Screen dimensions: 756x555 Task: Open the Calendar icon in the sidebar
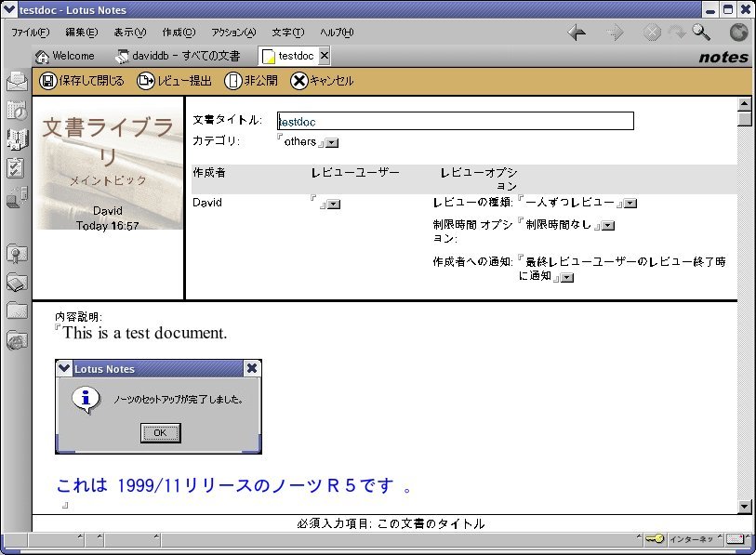(17, 111)
